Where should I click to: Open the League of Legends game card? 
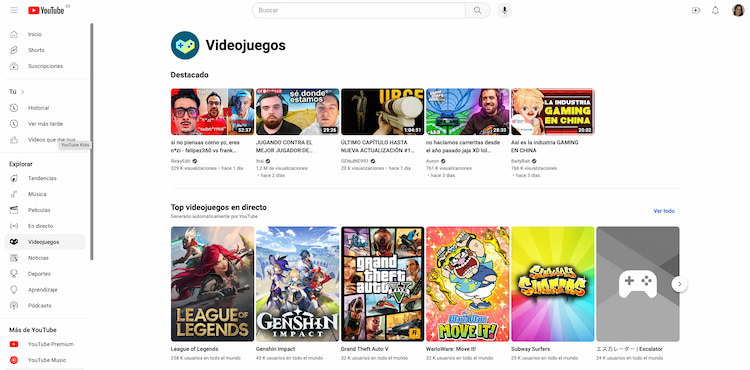pyautogui.click(x=212, y=284)
